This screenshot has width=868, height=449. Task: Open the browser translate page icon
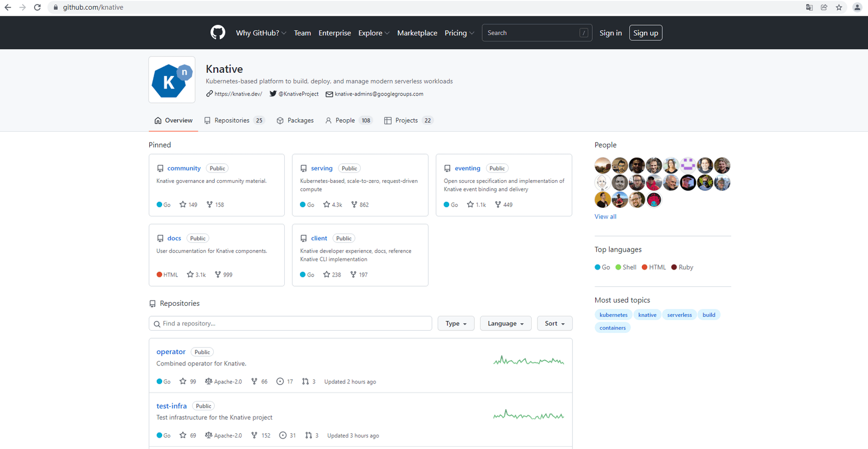(809, 7)
